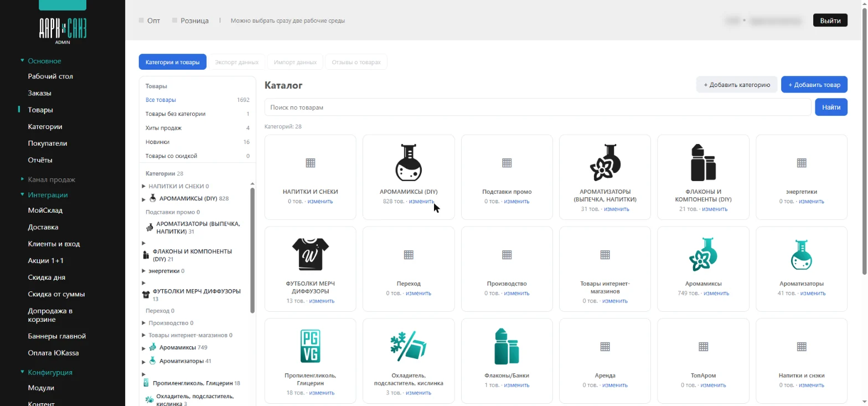Open the ФУТБОЛКИ МЕРЧ ДИФФУЗОРЫ t-shirt icon
The width and height of the screenshot is (868, 406).
[x=311, y=254]
